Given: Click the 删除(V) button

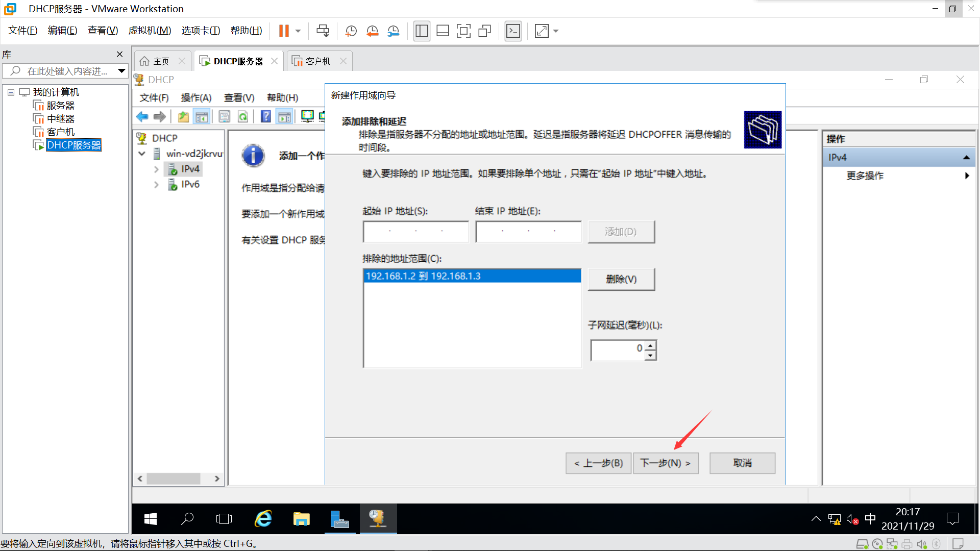Looking at the screenshot, I should click(621, 279).
